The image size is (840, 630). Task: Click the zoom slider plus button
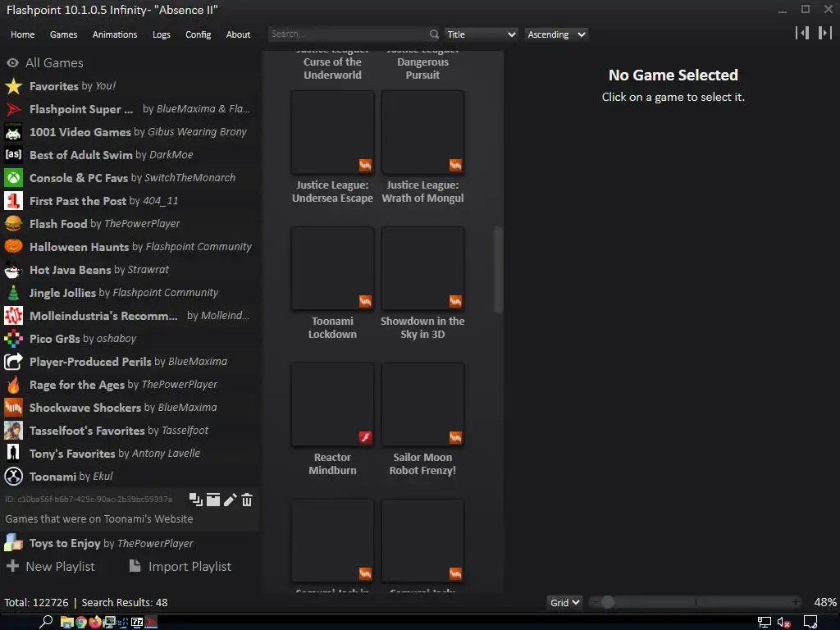[x=796, y=602]
